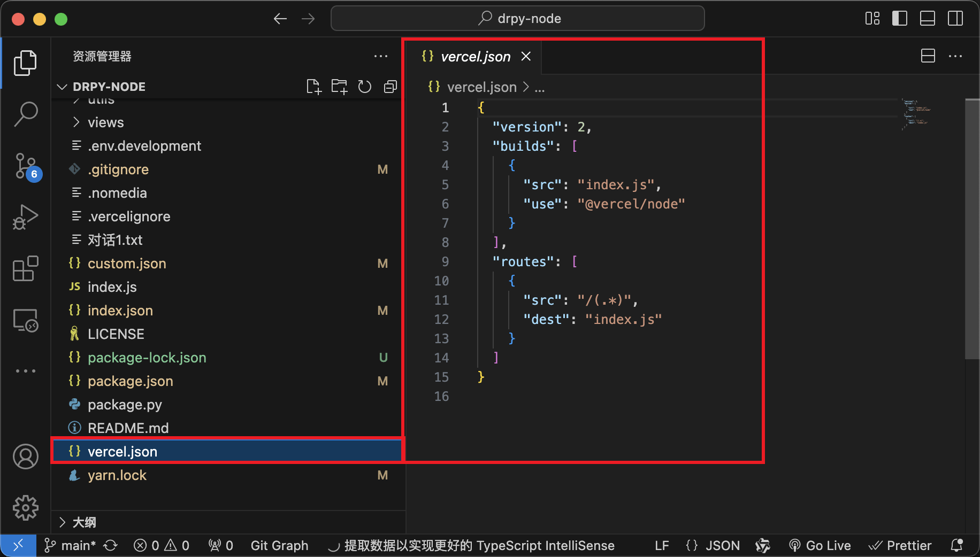980x557 pixels.
Task: Open remote window indicator in status bar
Action: point(18,545)
